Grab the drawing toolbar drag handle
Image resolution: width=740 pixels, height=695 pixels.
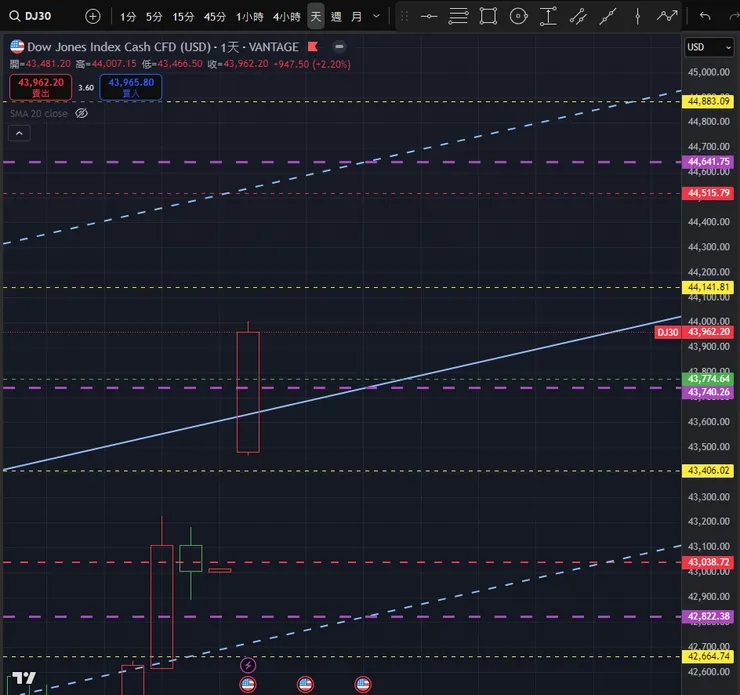click(404, 17)
